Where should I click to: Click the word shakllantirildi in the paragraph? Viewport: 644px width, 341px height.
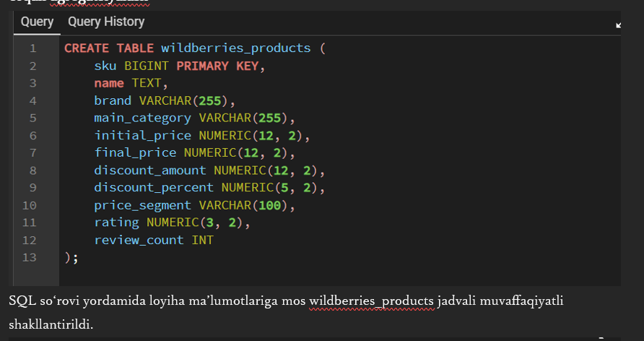pyautogui.click(x=51, y=324)
